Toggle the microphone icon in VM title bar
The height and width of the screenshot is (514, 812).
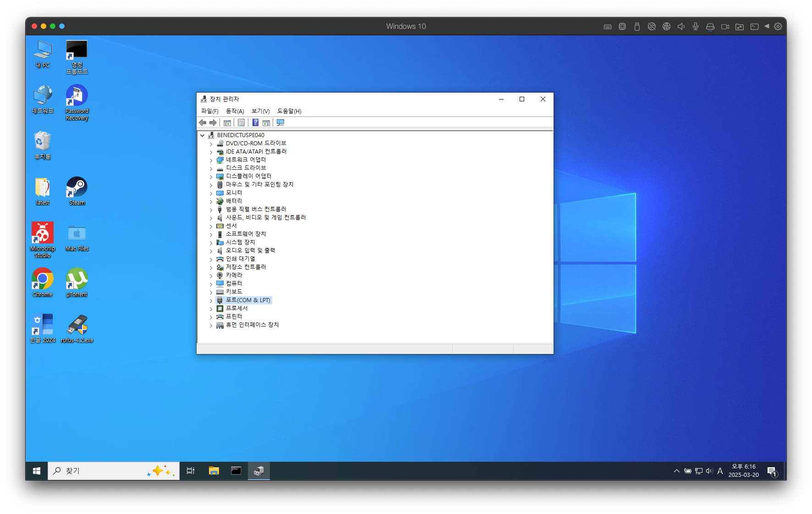(x=696, y=27)
